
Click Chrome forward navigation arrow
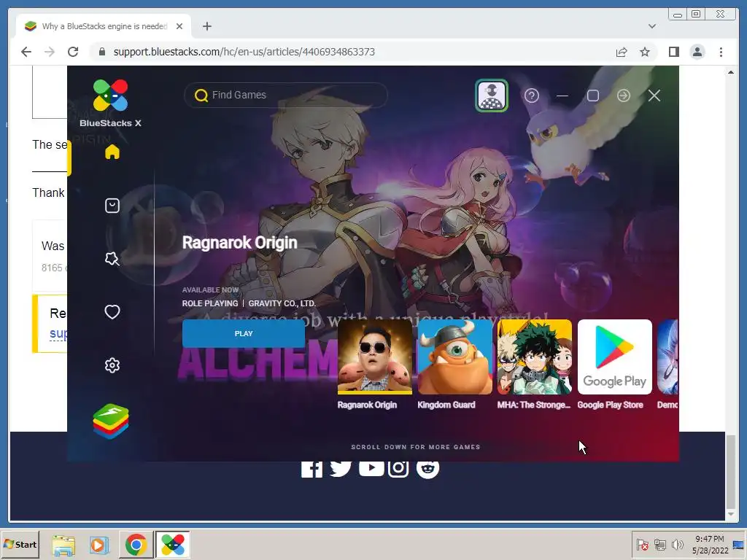tap(50, 52)
